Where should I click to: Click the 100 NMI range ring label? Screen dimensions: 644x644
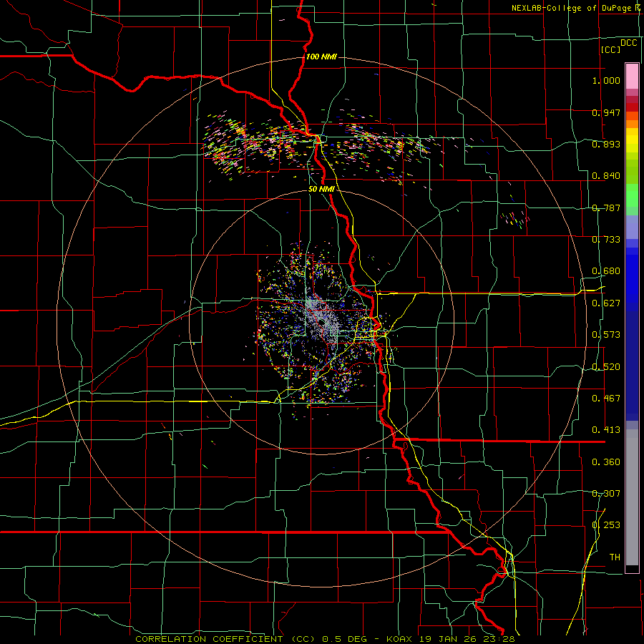pyautogui.click(x=321, y=57)
